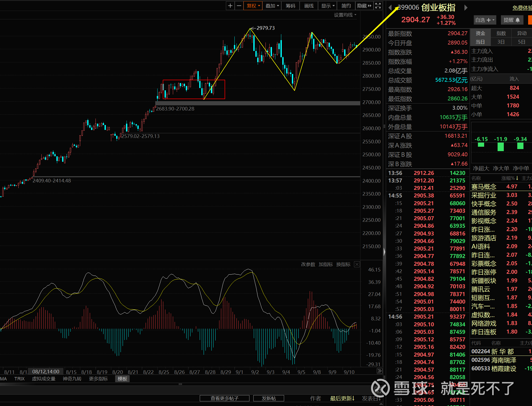
Task: Close the MACD indicator panel
Action: coord(357,264)
